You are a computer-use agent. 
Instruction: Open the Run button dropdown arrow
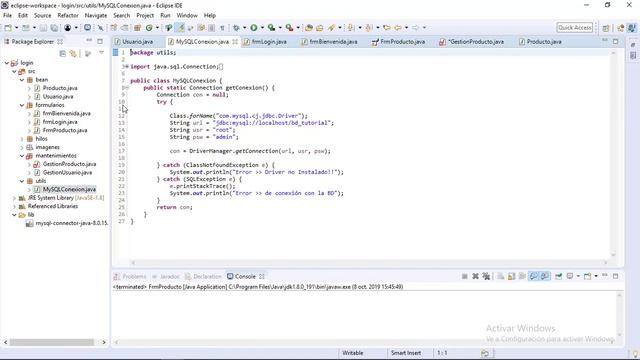[x=262, y=28]
